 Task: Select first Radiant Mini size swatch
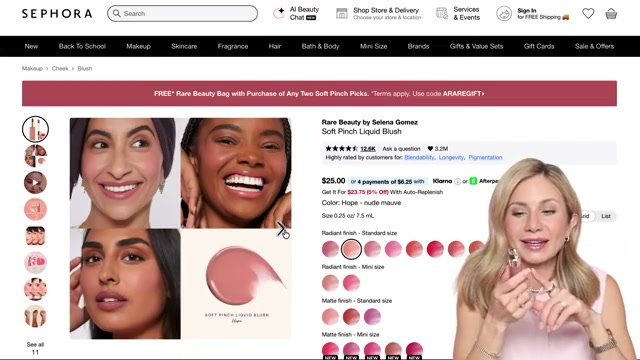click(x=330, y=282)
